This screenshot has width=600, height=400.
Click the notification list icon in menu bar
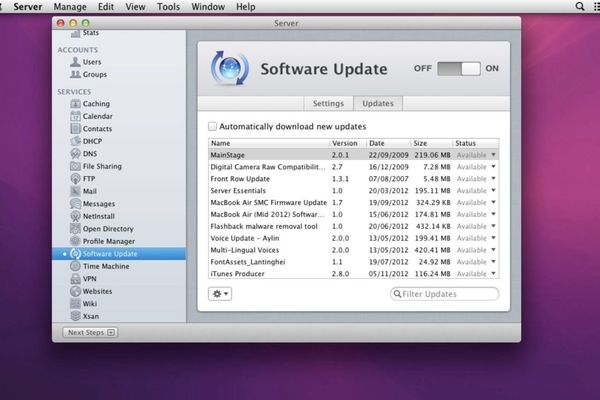[x=596, y=7]
